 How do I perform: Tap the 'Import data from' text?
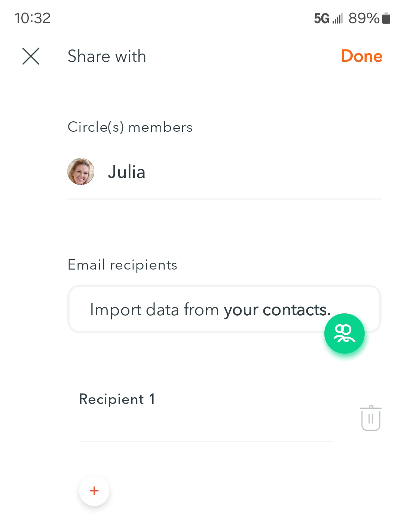154,310
